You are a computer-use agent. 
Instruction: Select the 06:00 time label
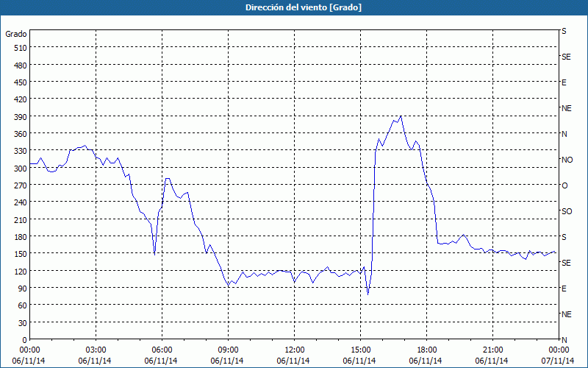click(161, 350)
